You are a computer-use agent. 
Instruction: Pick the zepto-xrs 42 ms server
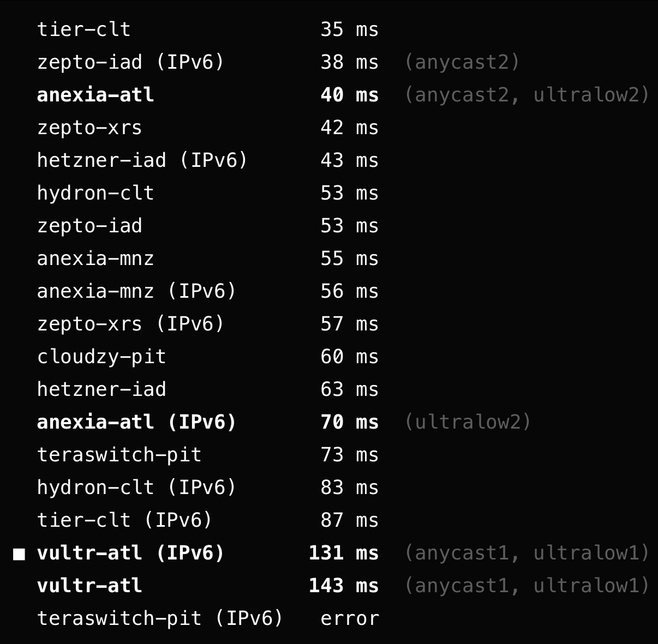click(x=89, y=128)
